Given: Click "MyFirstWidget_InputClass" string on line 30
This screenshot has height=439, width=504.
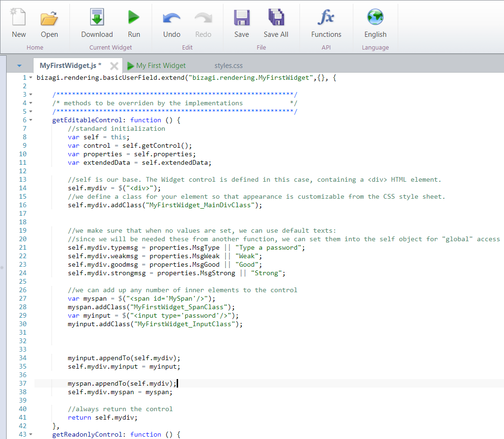Looking at the screenshot, I should tap(185, 324).
